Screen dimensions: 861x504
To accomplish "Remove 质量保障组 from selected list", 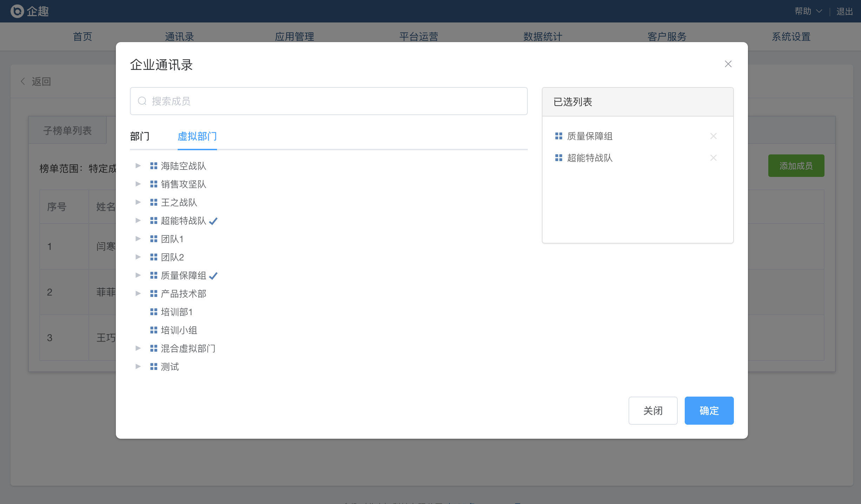I will 713,136.
